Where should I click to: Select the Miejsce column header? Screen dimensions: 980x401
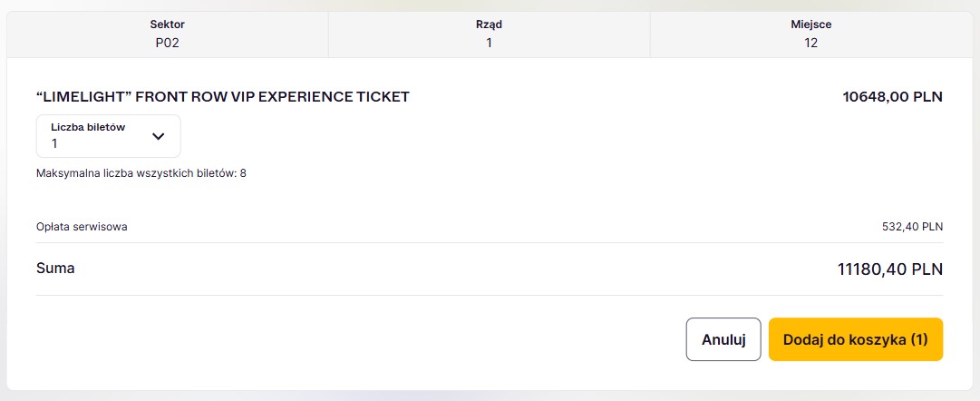[x=810, y=24]
